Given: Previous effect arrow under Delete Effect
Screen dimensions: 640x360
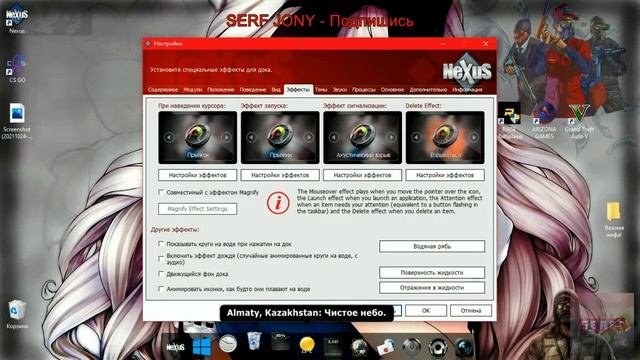Looking at the screenshot, I should [416, 137].
